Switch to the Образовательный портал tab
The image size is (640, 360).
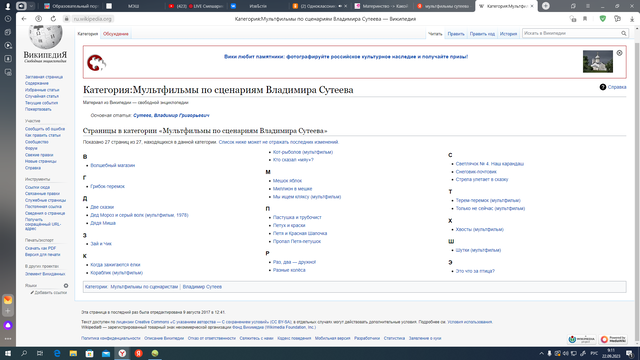tap(71, 6)
